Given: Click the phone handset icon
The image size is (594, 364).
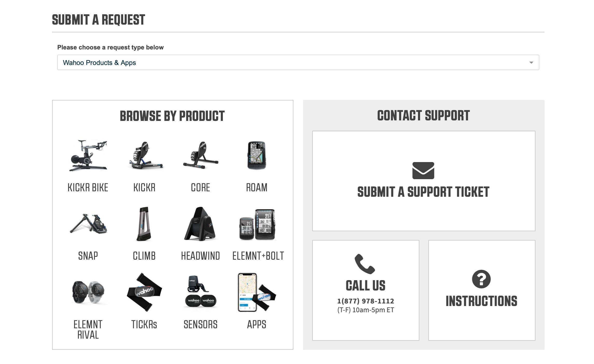Looking at the screenshot, I should click(365, 264).
